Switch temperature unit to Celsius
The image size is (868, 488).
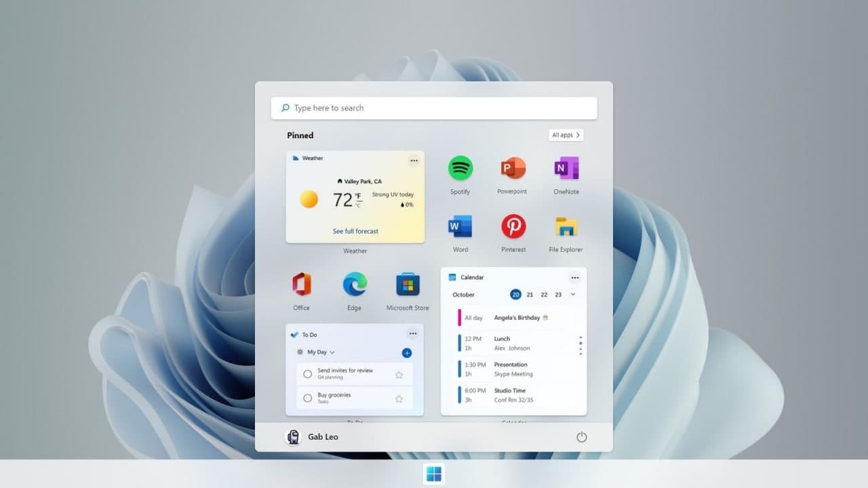(358, 205)
